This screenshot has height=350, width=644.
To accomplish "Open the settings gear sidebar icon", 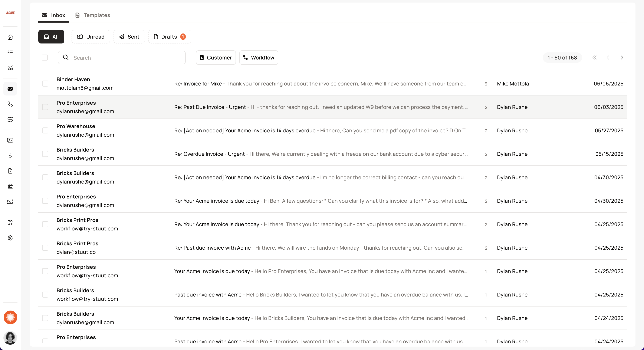I will click(10, 238).
